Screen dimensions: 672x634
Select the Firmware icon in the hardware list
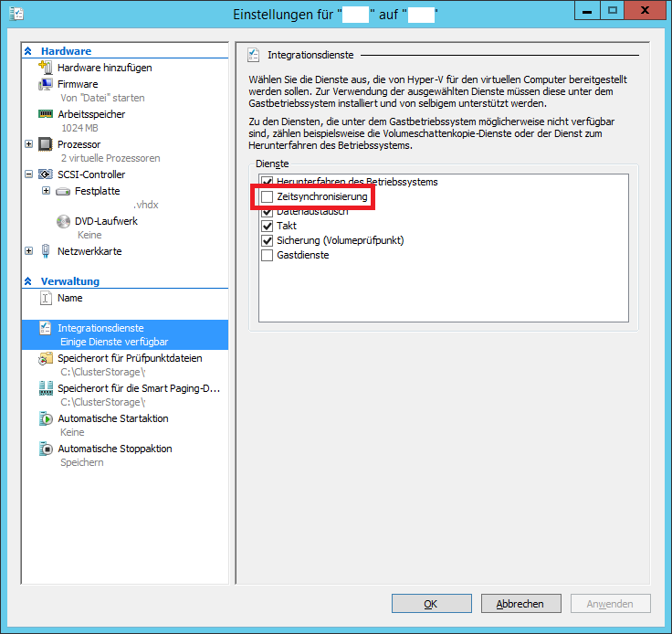[46, 84]
